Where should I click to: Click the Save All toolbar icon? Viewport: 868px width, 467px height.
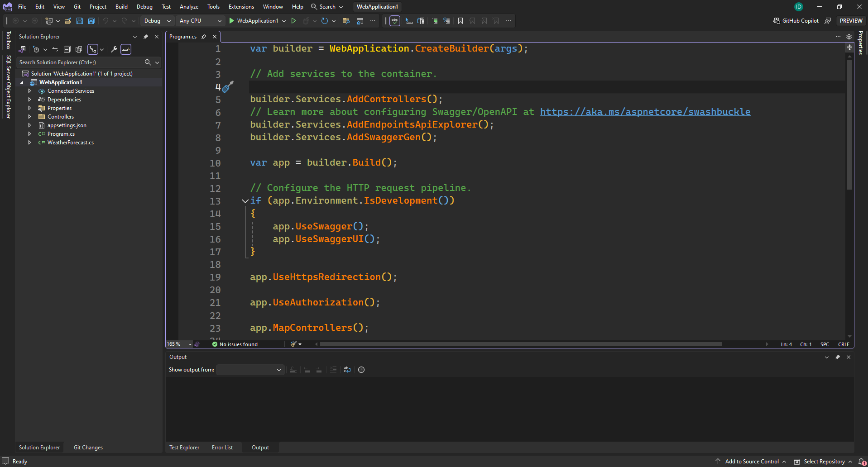tap(91, 21)
